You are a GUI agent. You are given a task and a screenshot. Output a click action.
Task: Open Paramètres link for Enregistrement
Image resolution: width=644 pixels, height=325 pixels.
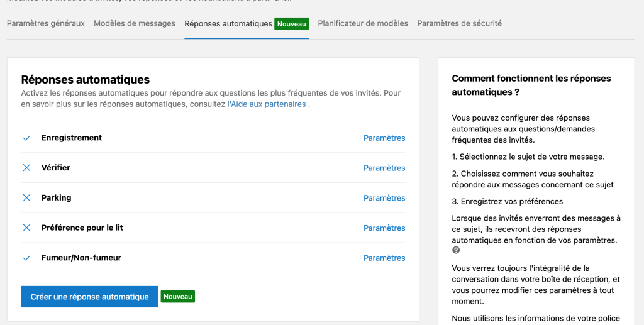(384, 138)
